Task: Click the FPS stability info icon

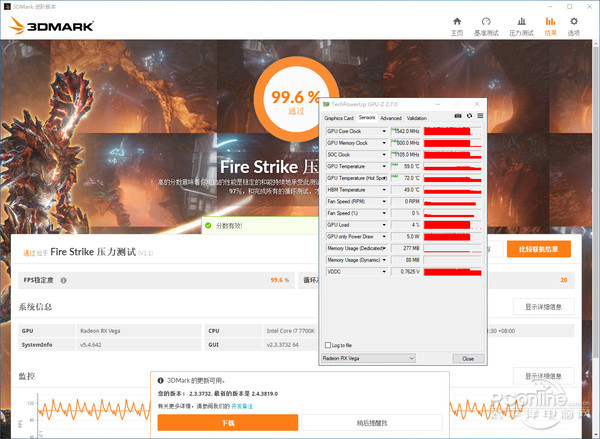Action: (64, 281)
